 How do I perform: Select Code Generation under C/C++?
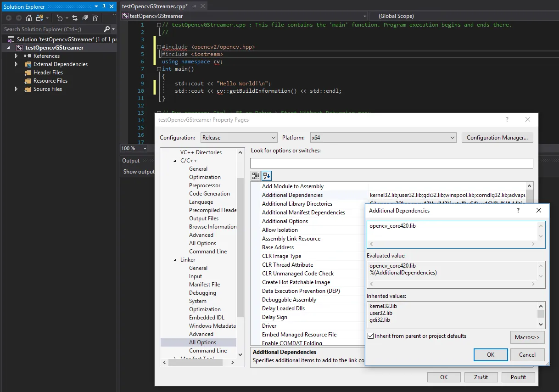tap(209, 194)
